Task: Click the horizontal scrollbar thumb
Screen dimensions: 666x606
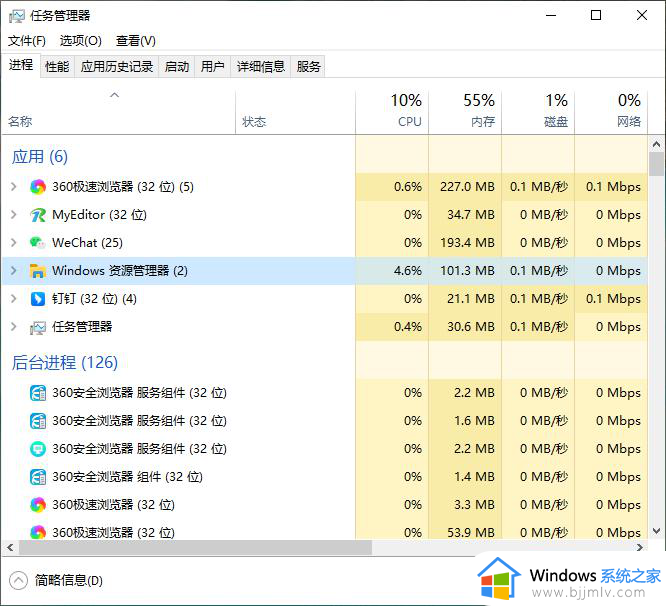Action: tap(195, 547)
